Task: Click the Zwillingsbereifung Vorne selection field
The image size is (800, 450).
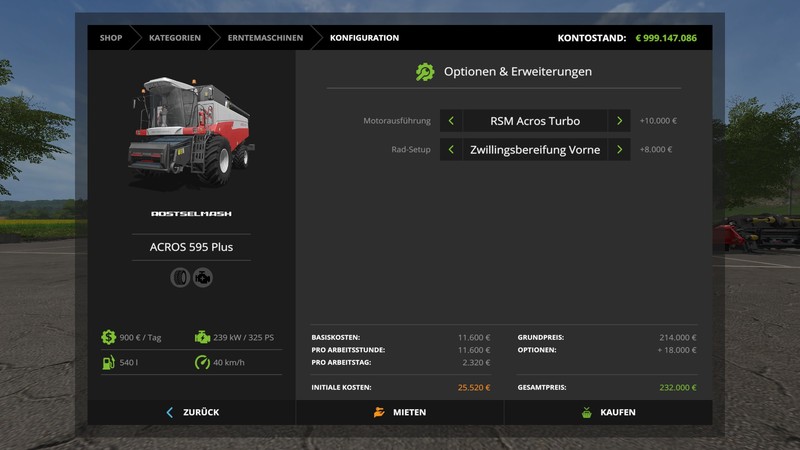Action: coord(535,150)
